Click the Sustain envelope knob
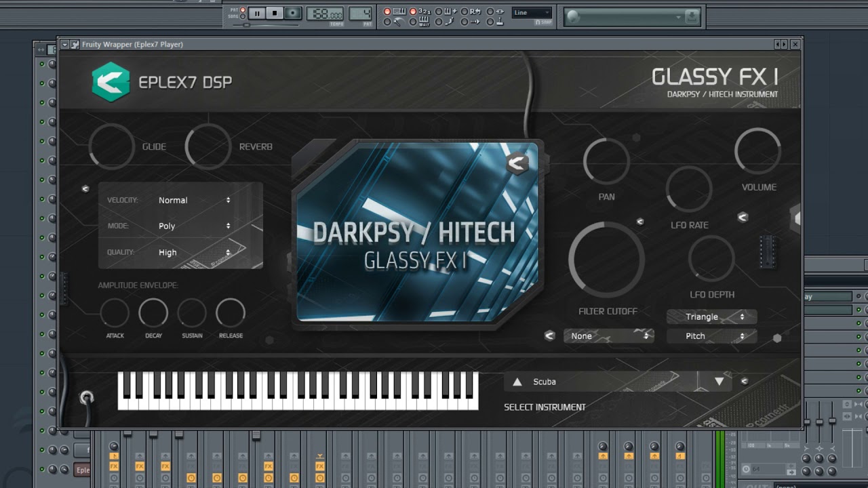The width and height of the screenshot is (868, 488). coord(192,313)
